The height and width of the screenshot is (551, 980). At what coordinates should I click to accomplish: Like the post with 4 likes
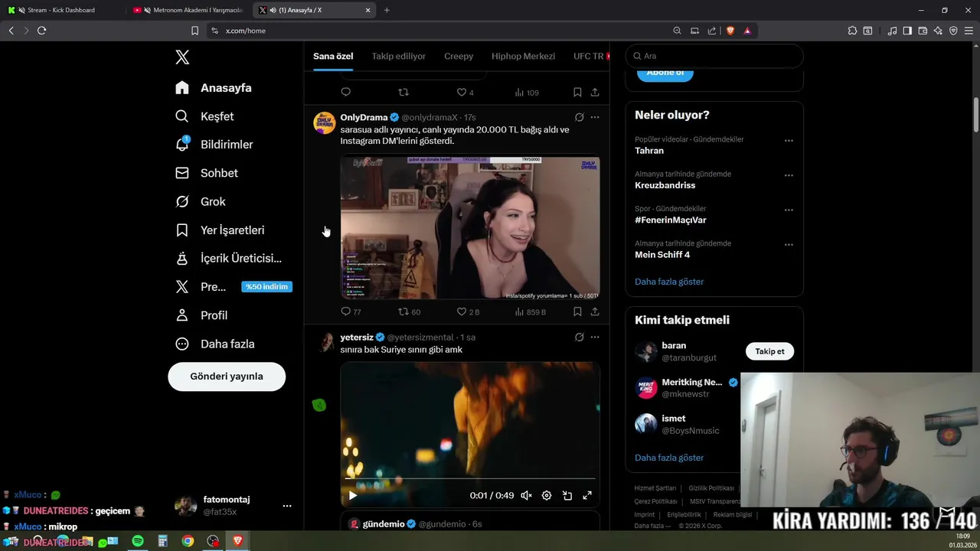pos(462,92)
